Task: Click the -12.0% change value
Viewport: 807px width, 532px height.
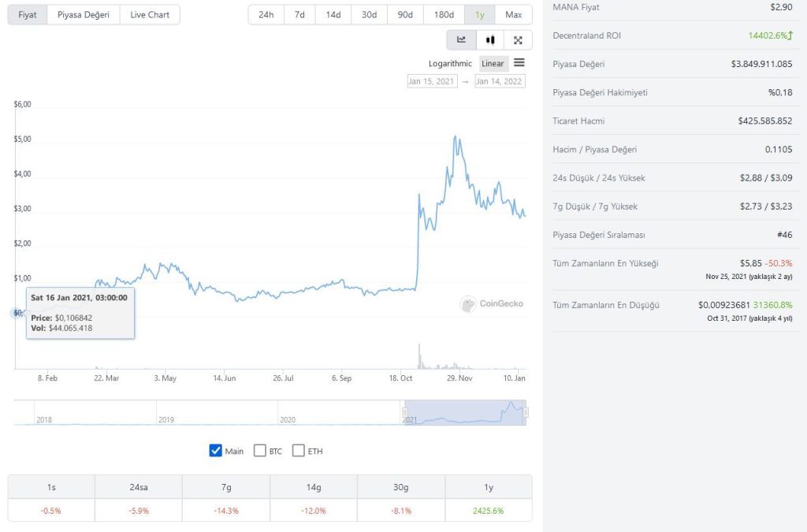Action: (314, 511)
